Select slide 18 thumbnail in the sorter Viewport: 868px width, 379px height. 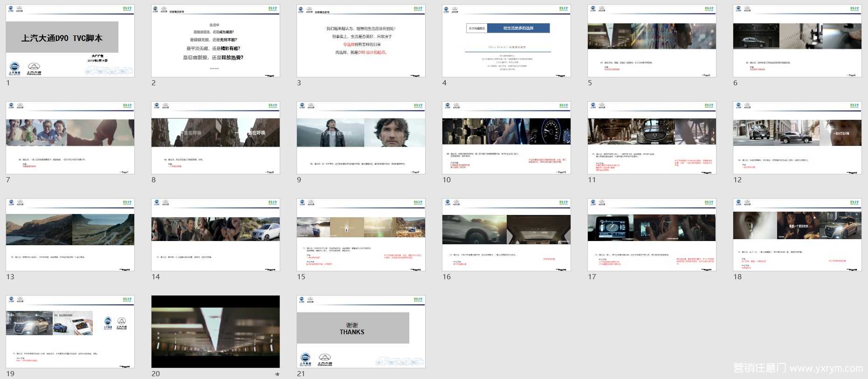pos(798,235)
